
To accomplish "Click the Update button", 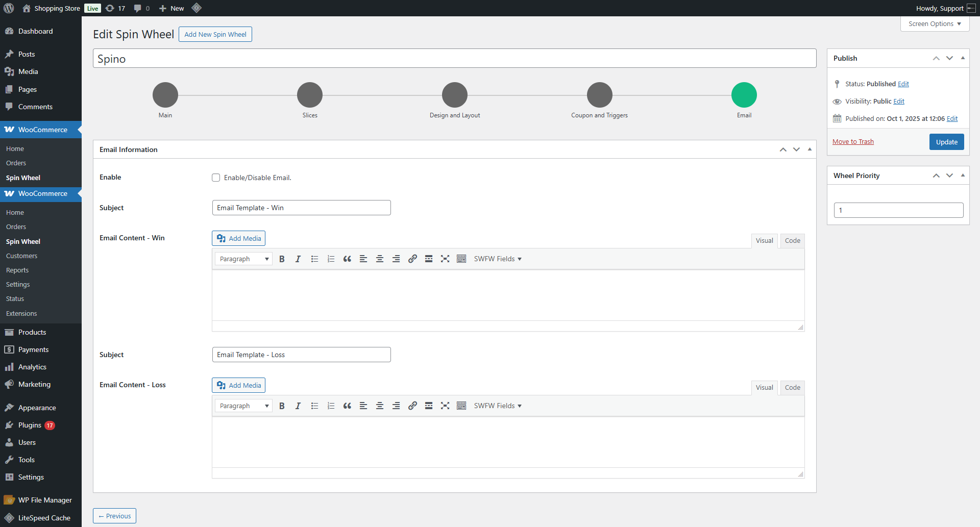I will click(x=946, y=142).
